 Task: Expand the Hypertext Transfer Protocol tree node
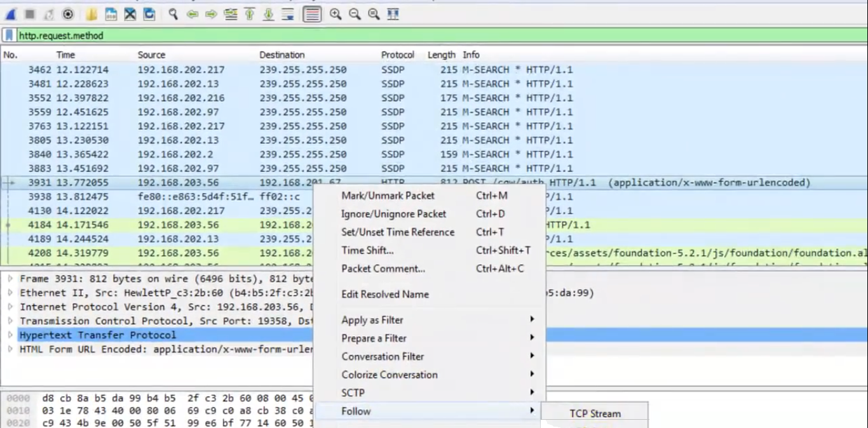tap(10, 335)
